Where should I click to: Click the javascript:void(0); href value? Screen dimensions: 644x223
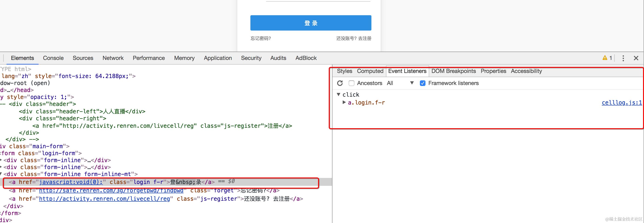point(71,182)
